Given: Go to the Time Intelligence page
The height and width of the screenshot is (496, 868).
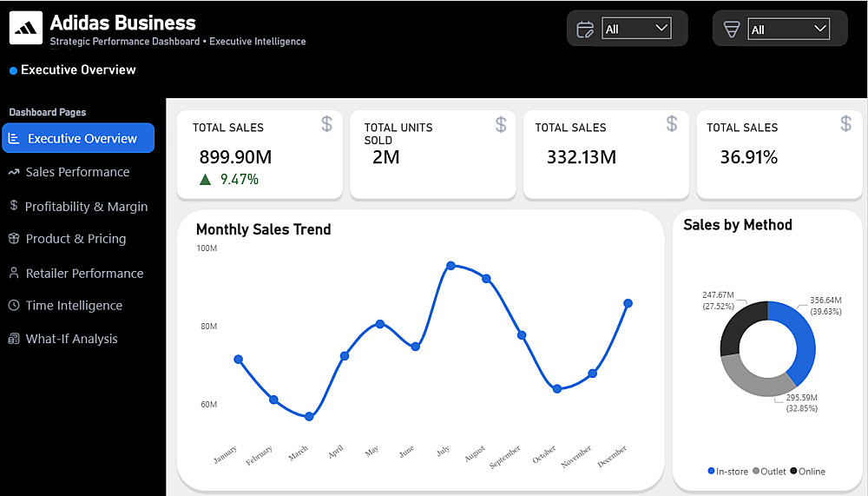Looking at the screenshot, I should tap(74, 305).
